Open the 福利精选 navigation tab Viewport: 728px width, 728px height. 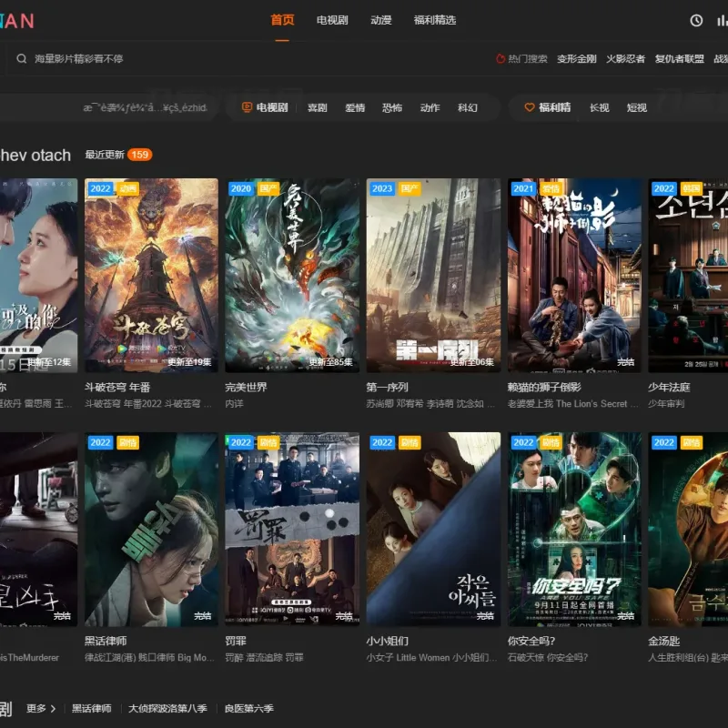tap(435, 20)
